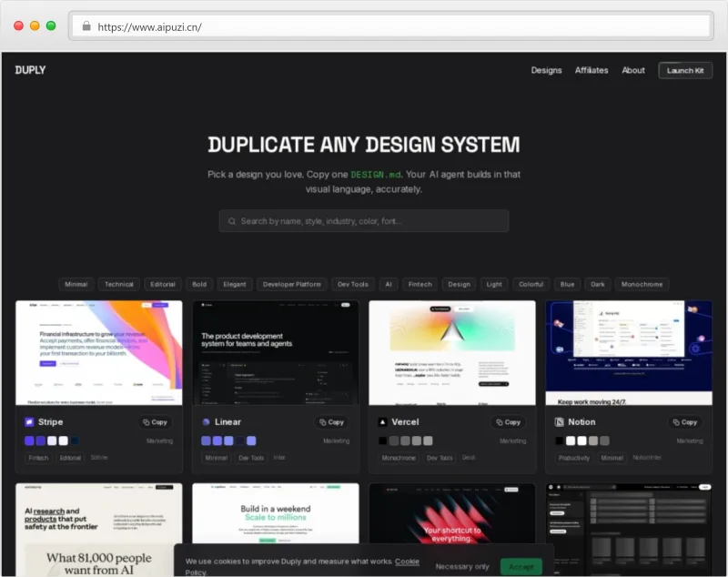
Task: Click Notion's black color swatch
Action: point(560,440)
